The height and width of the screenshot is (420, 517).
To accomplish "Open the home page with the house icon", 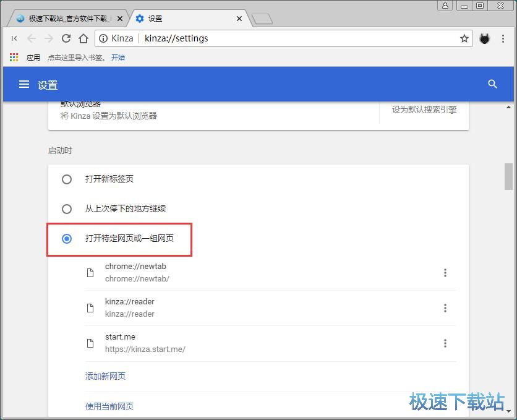I will tap(83, 38).
